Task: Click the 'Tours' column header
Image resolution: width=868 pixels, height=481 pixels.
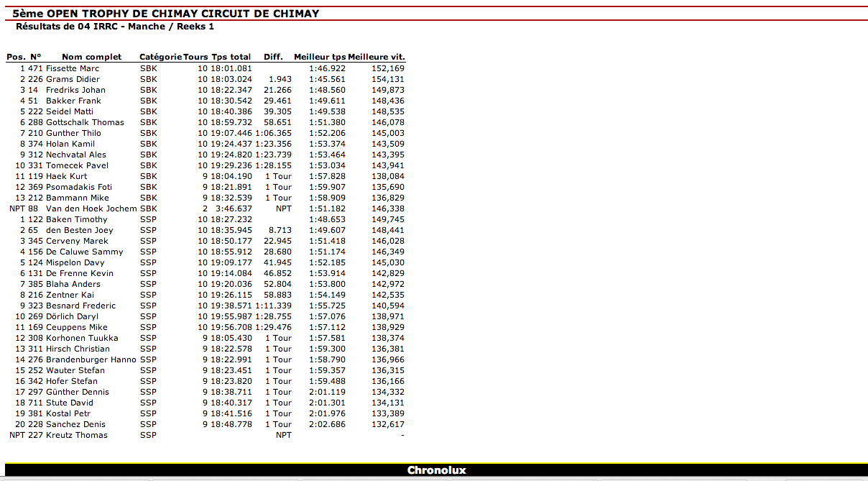Action: click(x=195, y=57)
